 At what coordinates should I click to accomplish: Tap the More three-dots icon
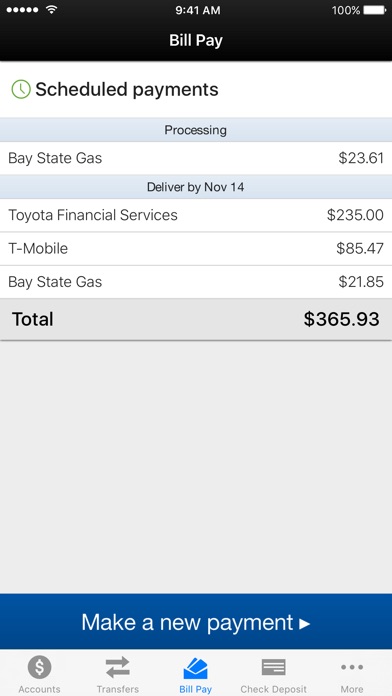(352, 667)
